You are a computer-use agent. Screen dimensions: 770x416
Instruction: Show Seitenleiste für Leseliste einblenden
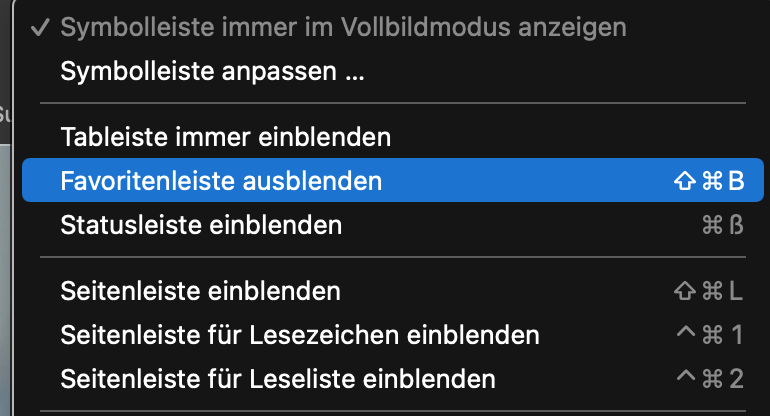click(x=278, y=379)
